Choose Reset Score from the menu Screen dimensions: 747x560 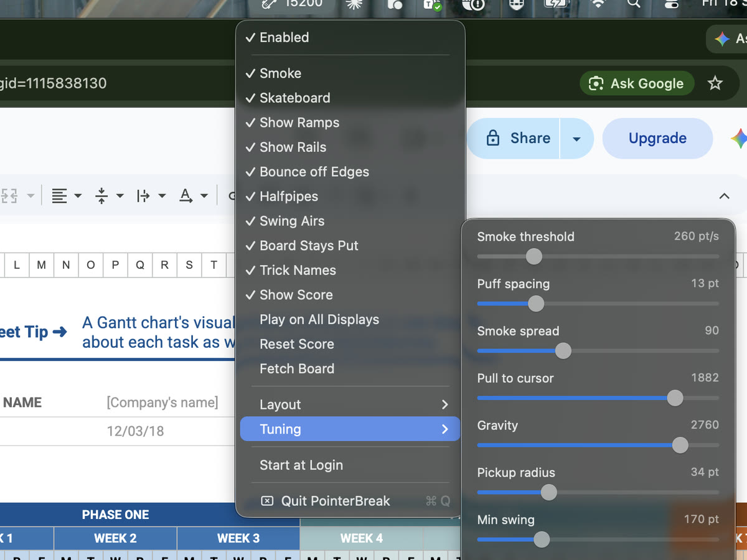(350, 344)
